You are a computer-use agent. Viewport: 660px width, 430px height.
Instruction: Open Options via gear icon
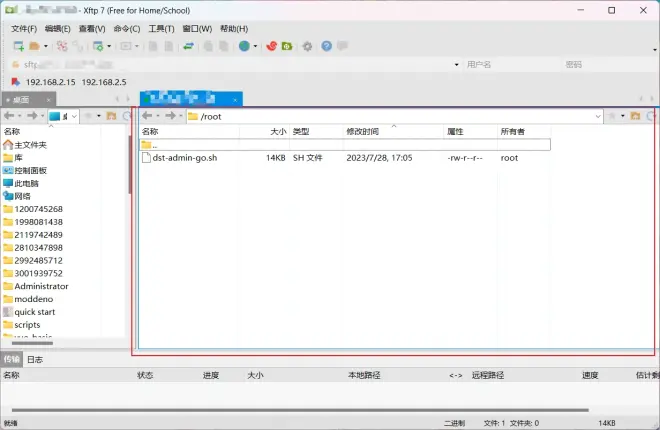(x=307, y=46)
